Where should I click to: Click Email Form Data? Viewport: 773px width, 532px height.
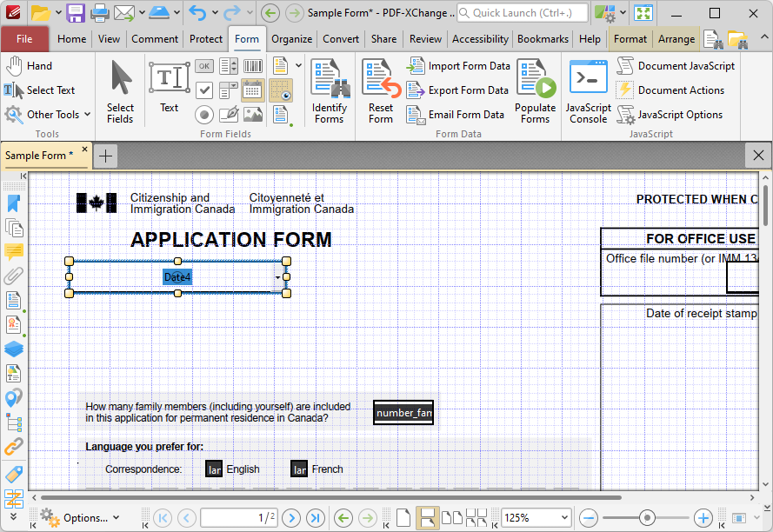point(455,115)
